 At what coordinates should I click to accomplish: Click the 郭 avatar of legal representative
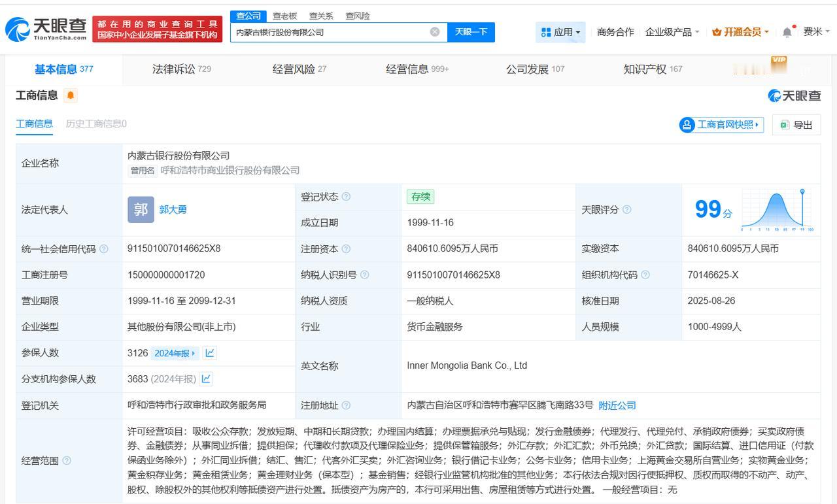(x=141, y=210)
